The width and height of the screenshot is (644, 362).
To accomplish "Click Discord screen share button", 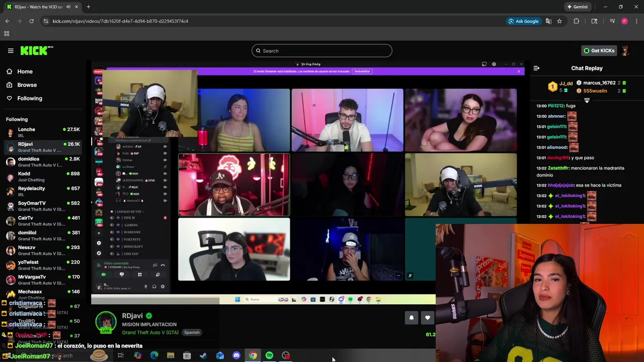I will (121, 275).
